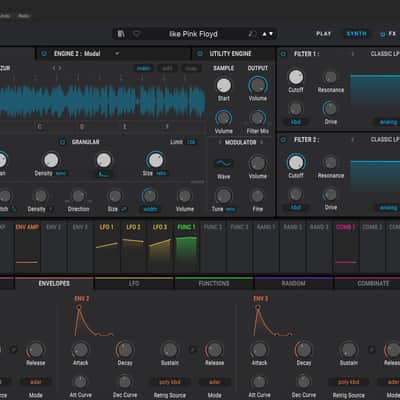Open the preset browser library icon
The image size is (400, 400).
pyautogui.click(x=121, y=34)
